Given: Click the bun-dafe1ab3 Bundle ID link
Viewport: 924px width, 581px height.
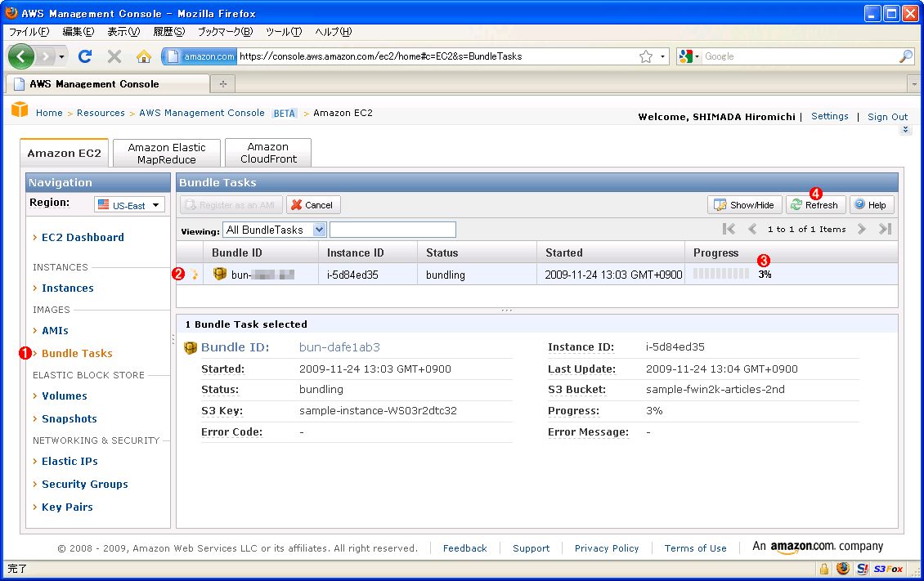Looking at the screenshot, I should (339, 347).
